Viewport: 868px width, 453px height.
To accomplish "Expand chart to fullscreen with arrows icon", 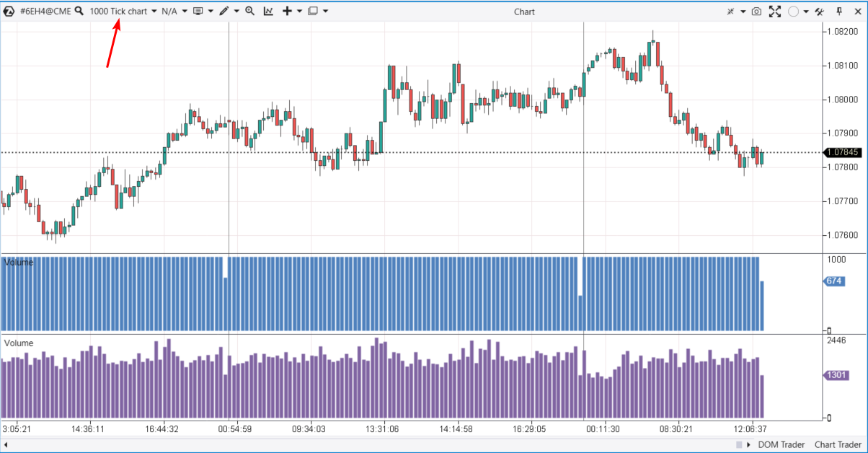I will tap(775, 12).
